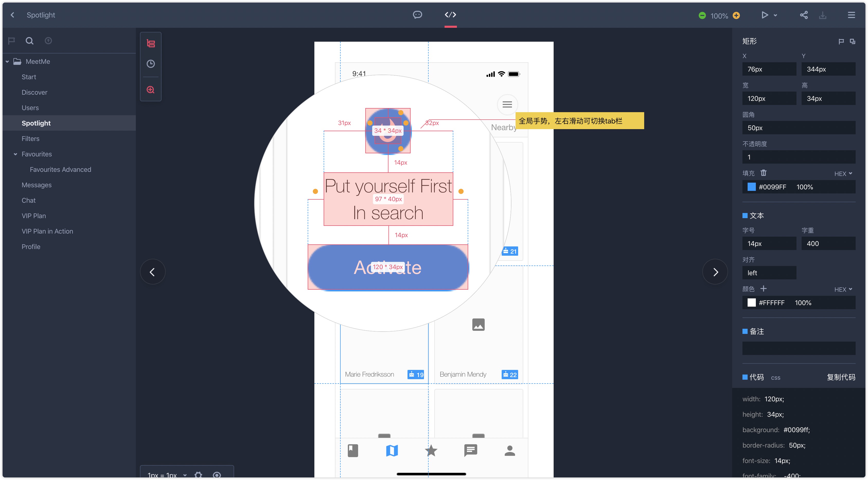This screenshot has height=480, width=868.
Task: Open canvas settings gear icon
Action: point(198,475)
